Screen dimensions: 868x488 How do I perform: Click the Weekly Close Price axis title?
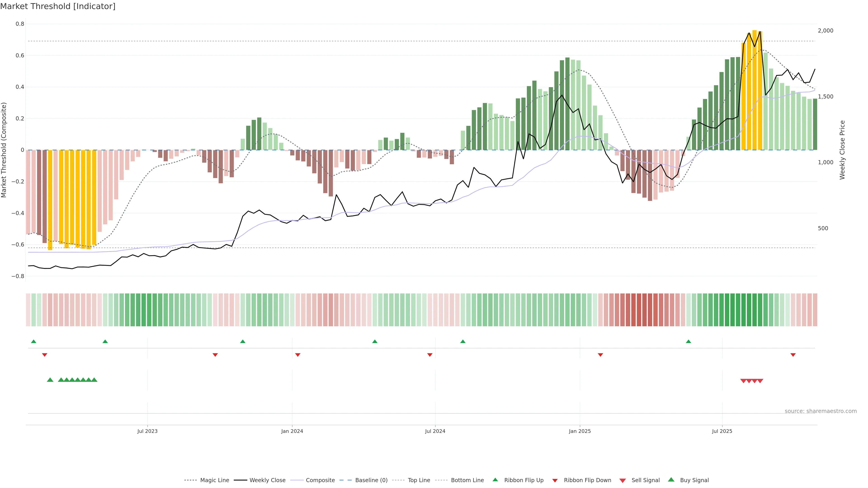click(842, 150)
